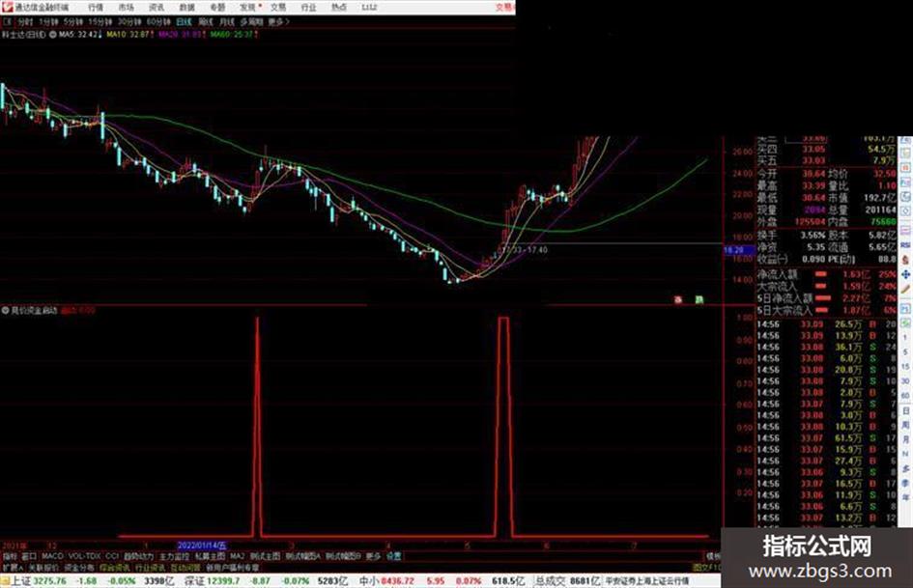Viewport: 913px width, 588px height.
Task: Select the MACD indicator tab
Action: (x=52, y=556)
